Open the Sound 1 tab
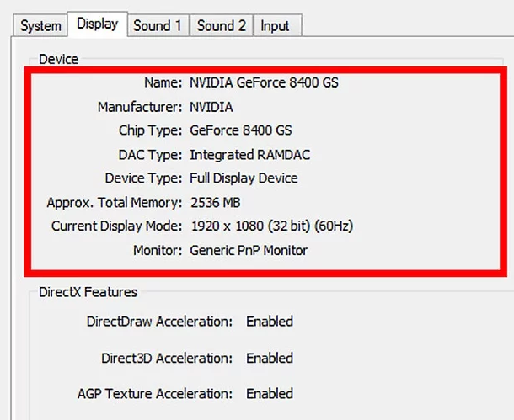514x420 pixels. pos(158,25)
